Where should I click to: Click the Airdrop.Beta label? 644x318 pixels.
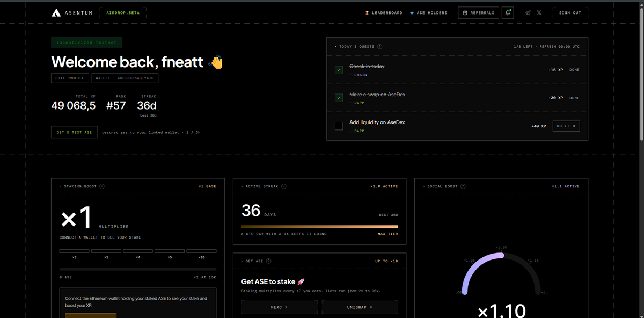pos(123,13)
